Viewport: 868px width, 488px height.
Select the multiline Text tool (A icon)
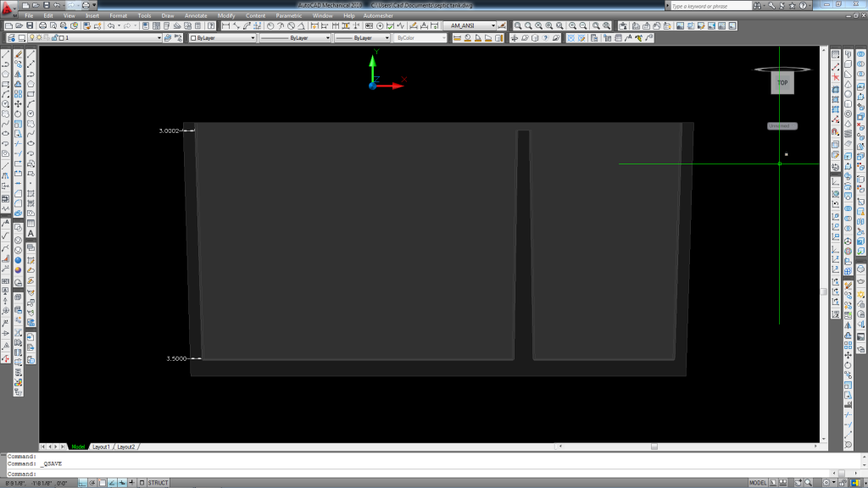click(x=31, y=233)
